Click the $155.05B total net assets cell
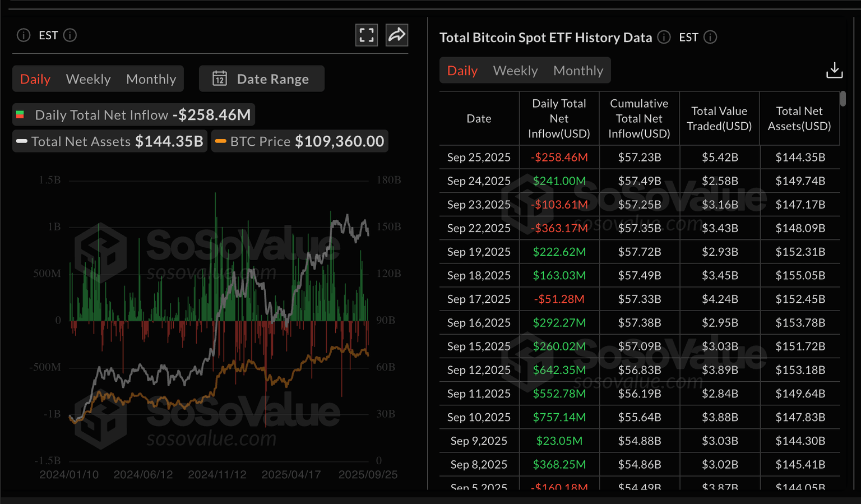The height and width of the screenshot is (504, 861). click(x=800, y=276)
